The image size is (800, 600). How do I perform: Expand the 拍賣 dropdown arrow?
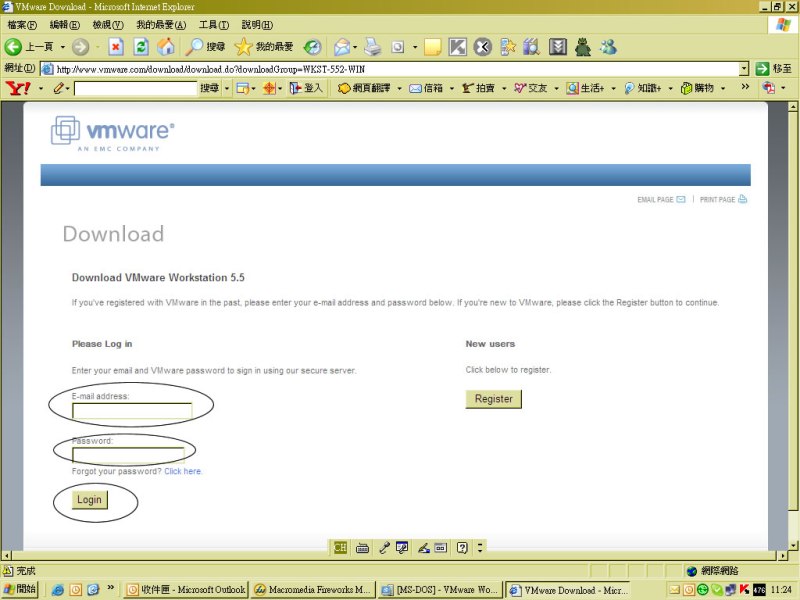[504, 88]
